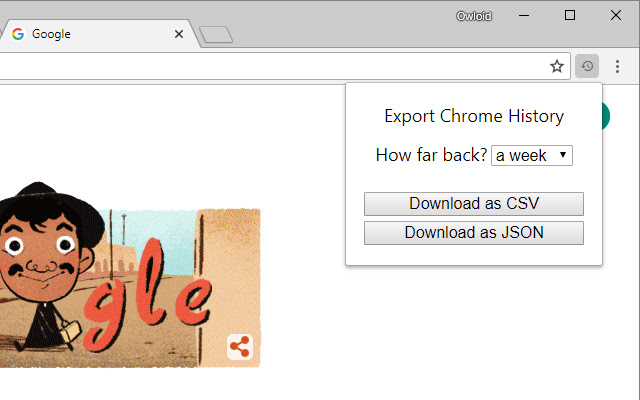
Task: Click the Download as JSON button
Action: pos(474,233)
